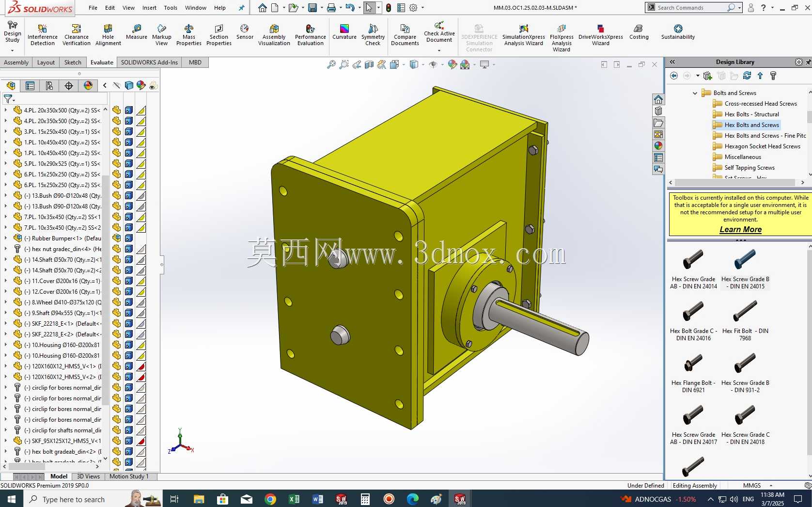The width and height of the screenshot is (812, 507).
Task: Open Sensor tool
Action: point(245,32)
